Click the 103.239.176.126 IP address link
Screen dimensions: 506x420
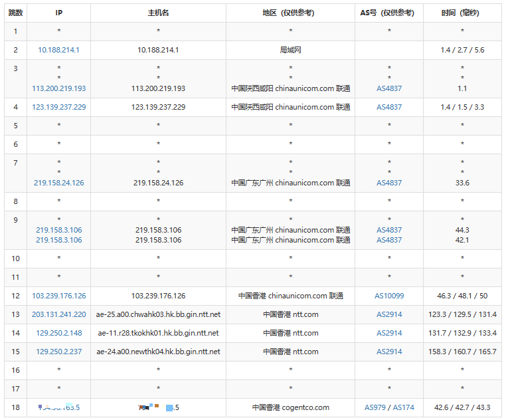58,296
